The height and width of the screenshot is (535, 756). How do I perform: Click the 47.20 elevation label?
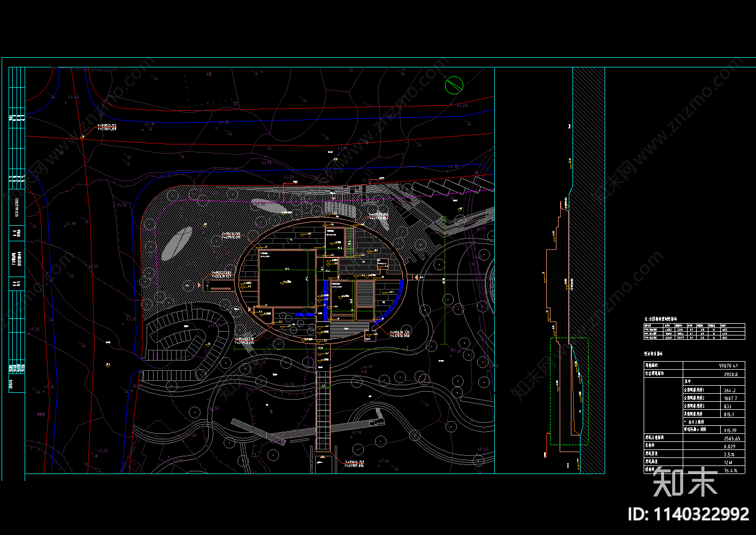[x=131, y=319]
